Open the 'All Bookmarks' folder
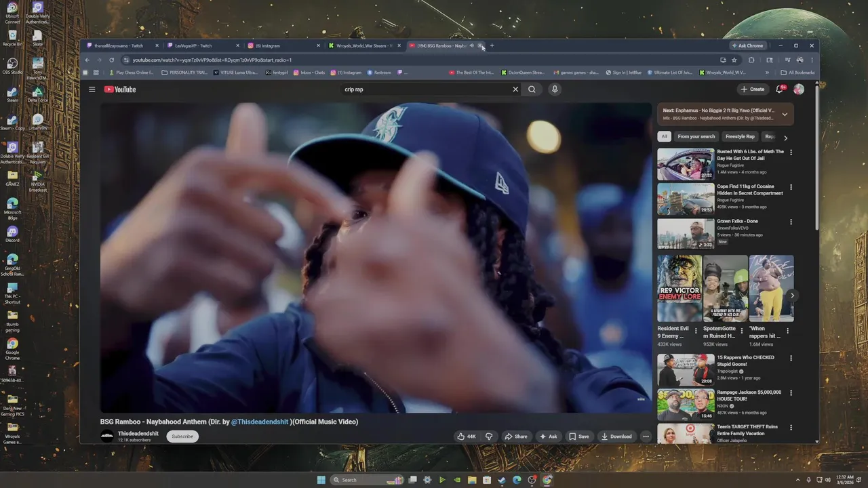 tap(798, 73)
